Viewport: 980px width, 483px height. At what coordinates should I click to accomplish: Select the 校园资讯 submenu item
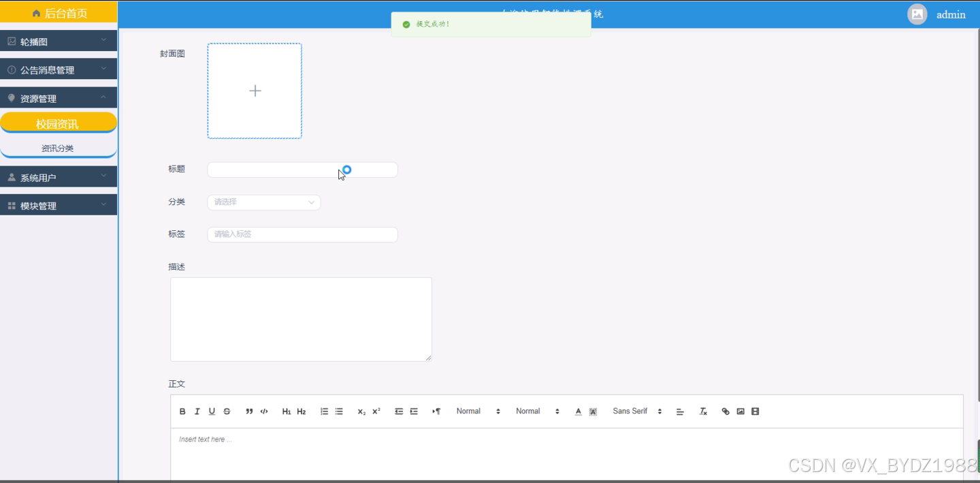tap(59, 123)
